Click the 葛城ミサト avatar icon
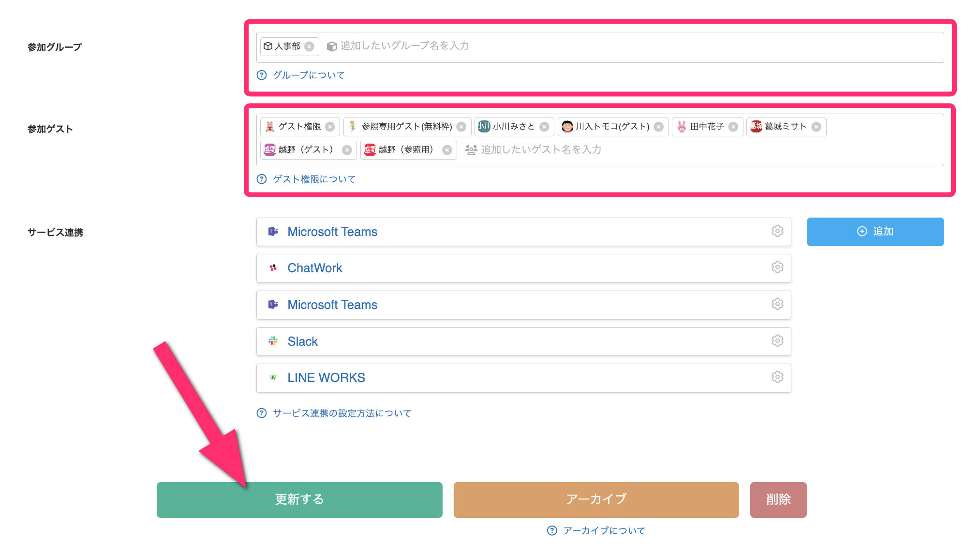 756,127
